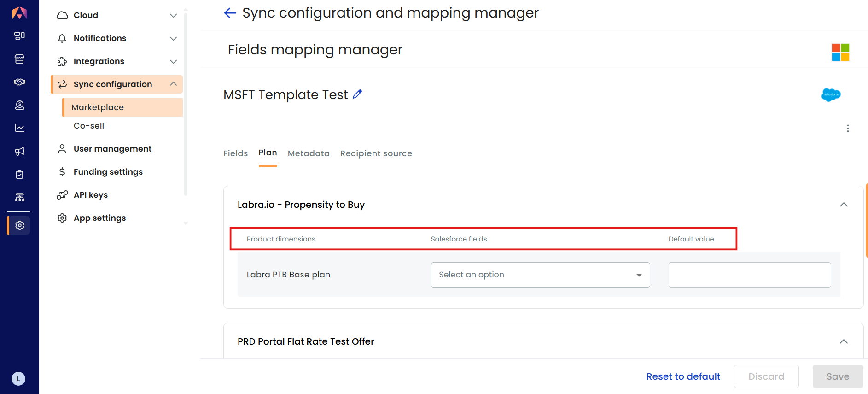Collapse the Sync configuration menu chevron
This screenshot has height=394, width=868.
click(174, 84)
